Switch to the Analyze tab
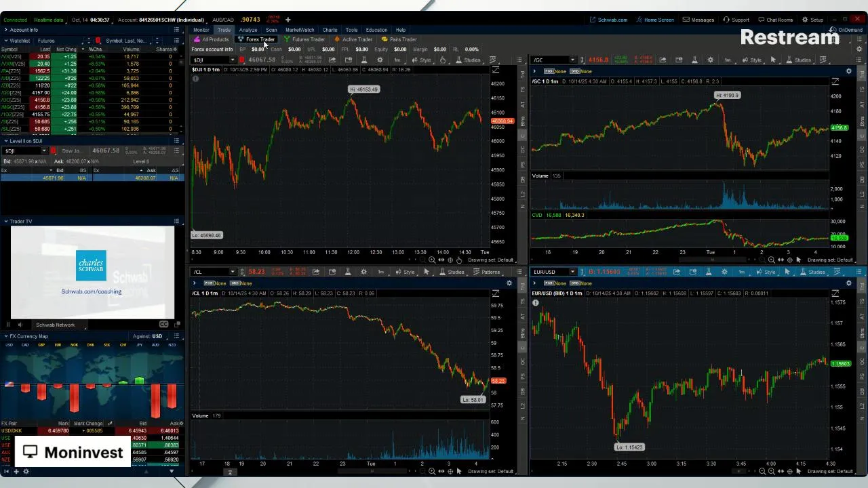Image resolution: width=868 pixels, height=488 pixels. [x=248, y=30]
